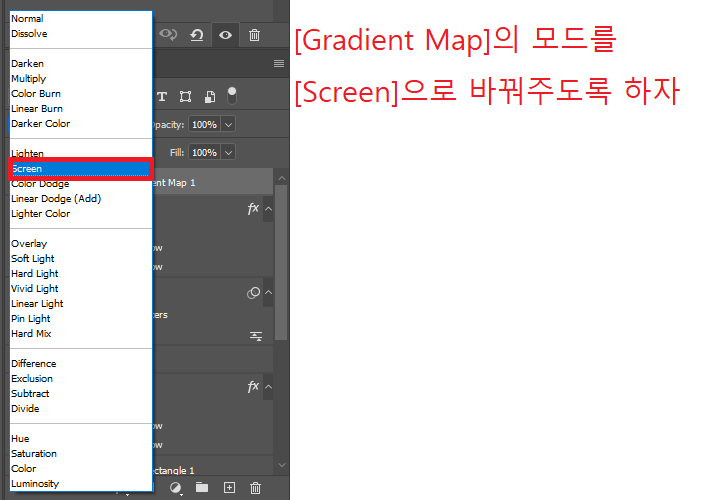Choose Saturation blend mode
Viewport: 705px width, 500px height.
(x=81, y=454)
